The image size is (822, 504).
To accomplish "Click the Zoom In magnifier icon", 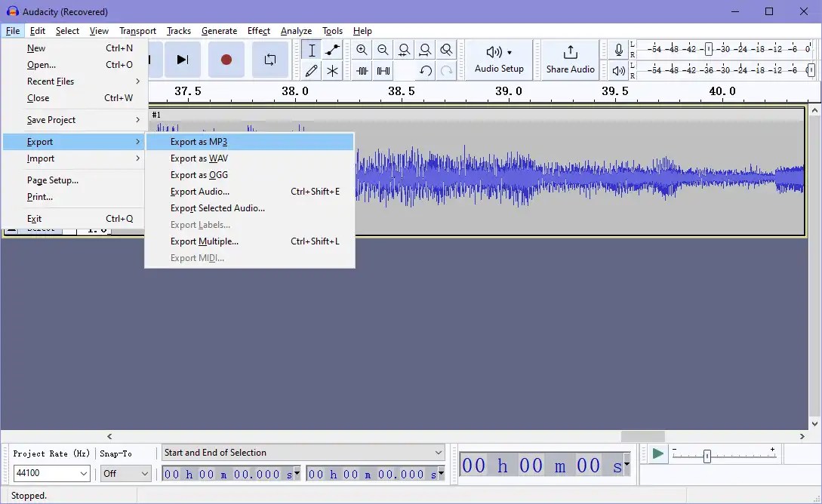I will pyautogui.click(x=362, y=50).
